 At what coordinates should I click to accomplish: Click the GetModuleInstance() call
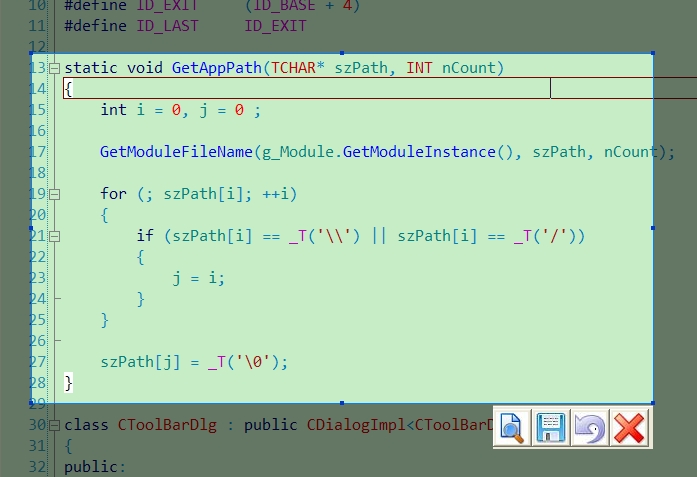click(x=428, y=152)
